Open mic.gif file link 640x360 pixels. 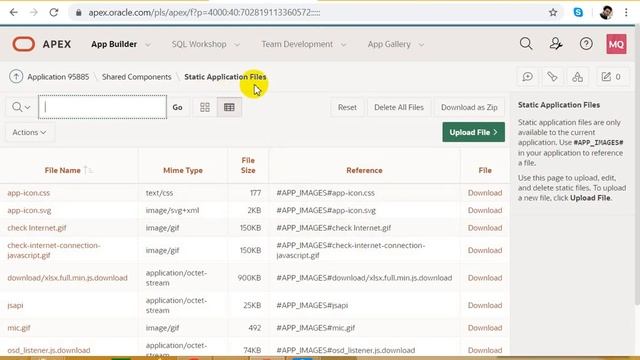pos(19,328)
